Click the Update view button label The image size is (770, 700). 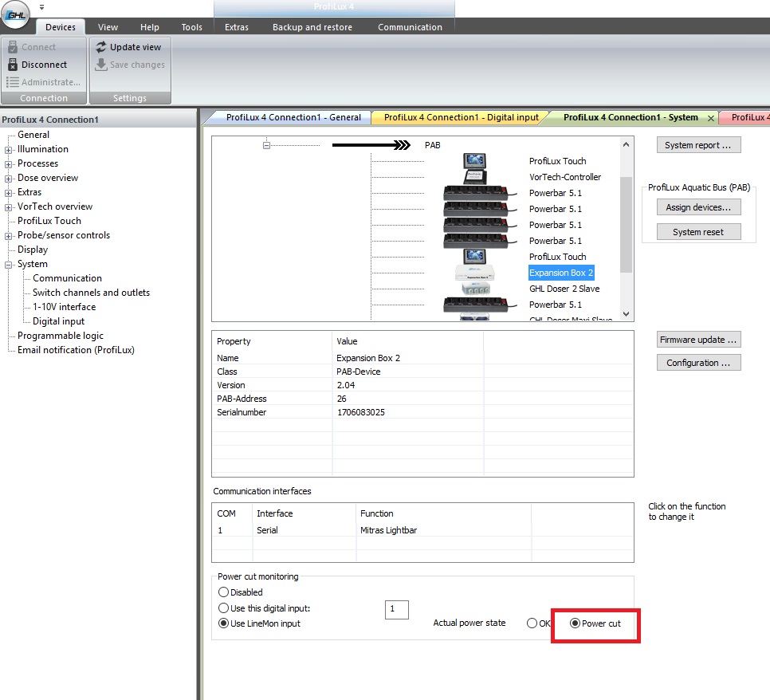pyautogui.click(x=135, y=47)
